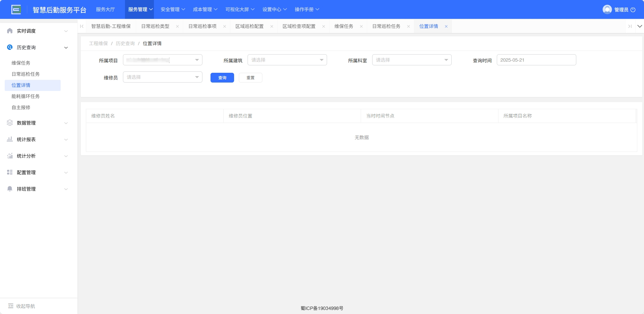The width and height of the screenshot is (644, 314).
Task: Expand the 统计报表 sidebar section
Action: [66, 139]
